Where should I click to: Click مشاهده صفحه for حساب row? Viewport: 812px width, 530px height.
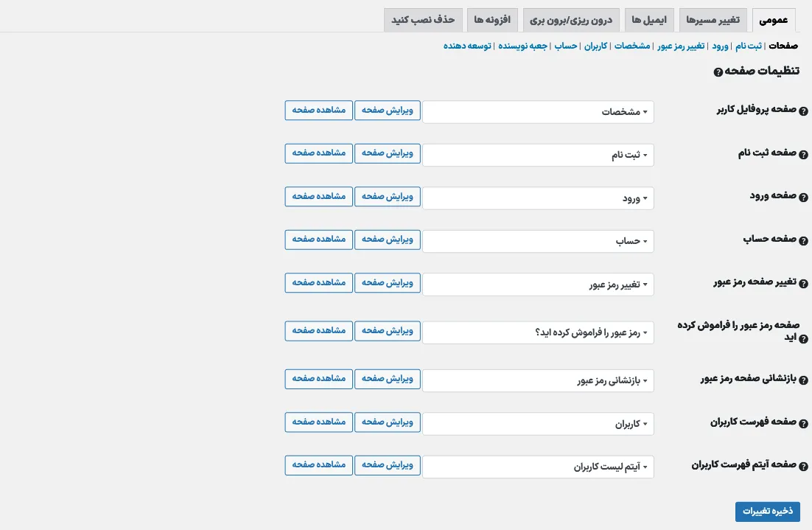[318, 240]
